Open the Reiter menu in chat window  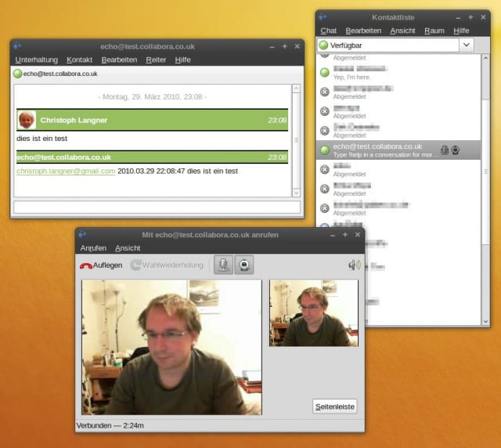[156, 60]
